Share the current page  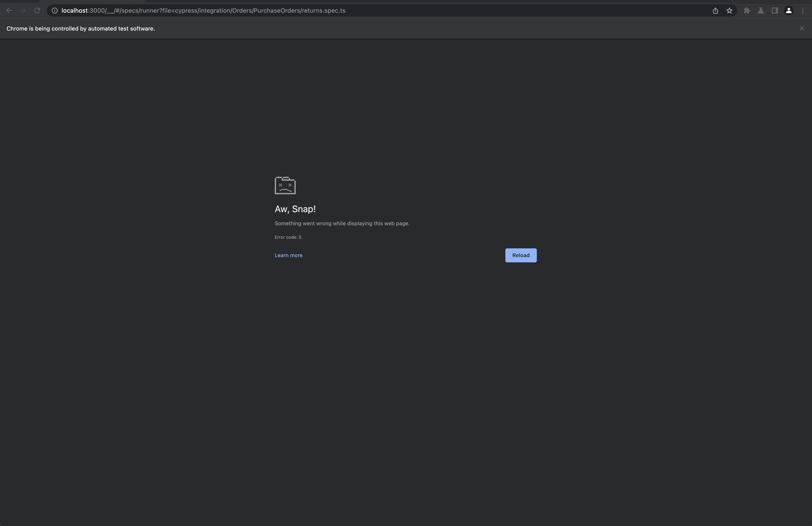[715, 10]
